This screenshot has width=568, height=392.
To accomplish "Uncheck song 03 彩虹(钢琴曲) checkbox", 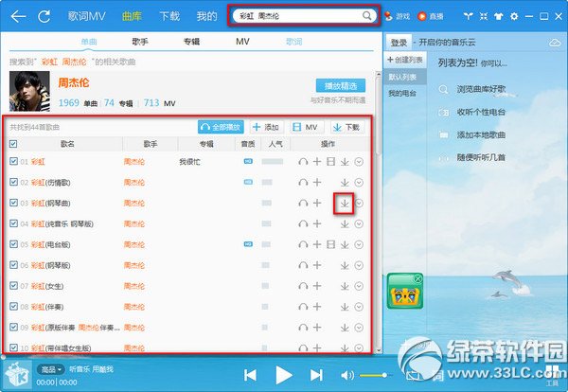I will tap(13, 203).
